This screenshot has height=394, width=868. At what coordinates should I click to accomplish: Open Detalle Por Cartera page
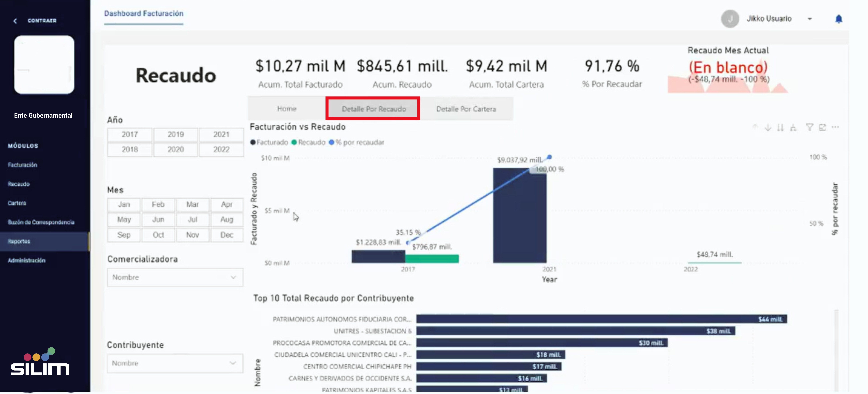click(x=466, y=109)
